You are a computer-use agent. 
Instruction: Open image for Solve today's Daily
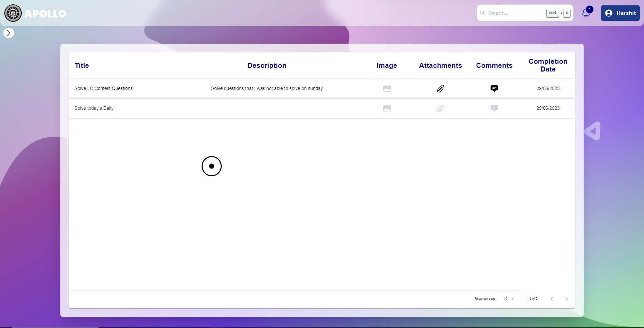pos(387,108)
